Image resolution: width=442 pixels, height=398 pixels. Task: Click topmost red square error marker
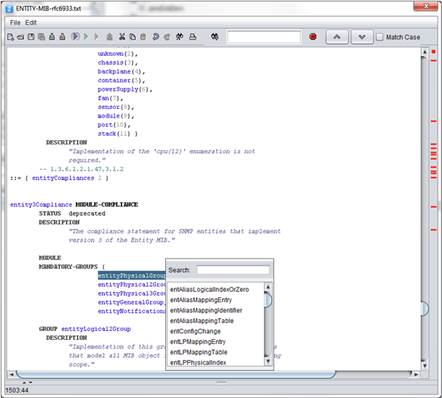pos(434,52)
